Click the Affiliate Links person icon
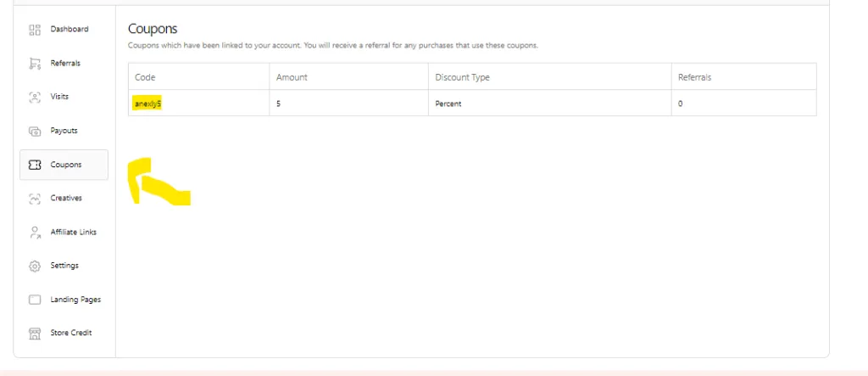 click(x=35, y=233)
